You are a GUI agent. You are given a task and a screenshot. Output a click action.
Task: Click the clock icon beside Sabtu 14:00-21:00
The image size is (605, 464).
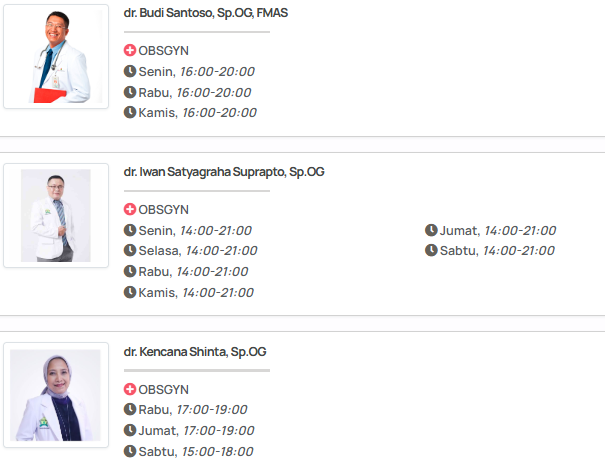pyautogui.click(x=431, y=250)
